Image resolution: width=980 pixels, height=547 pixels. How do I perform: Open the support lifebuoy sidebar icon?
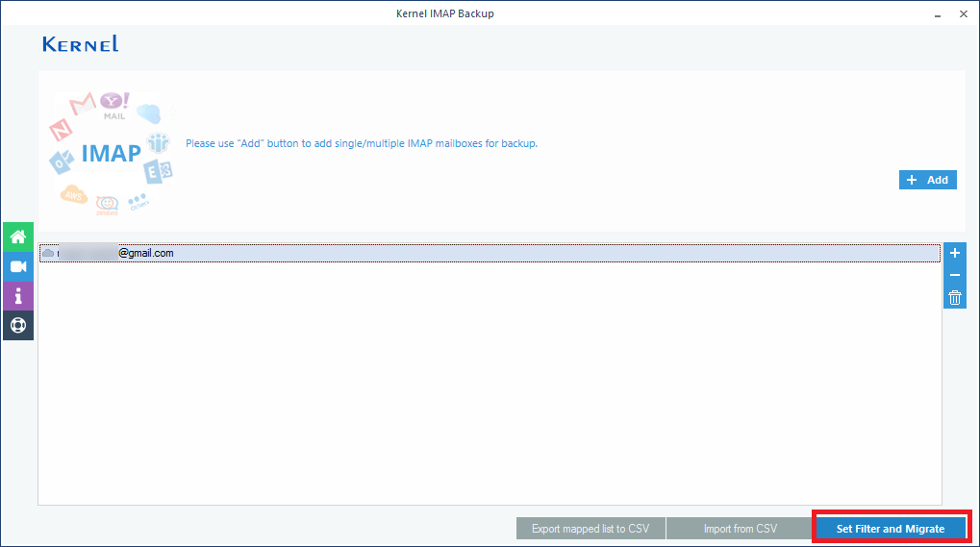pos(18,325)
